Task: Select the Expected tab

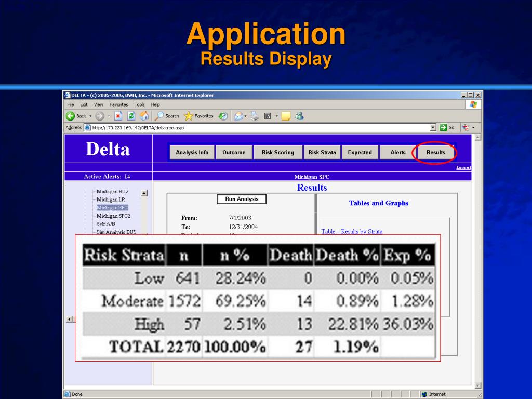Action: coord(360,152)
